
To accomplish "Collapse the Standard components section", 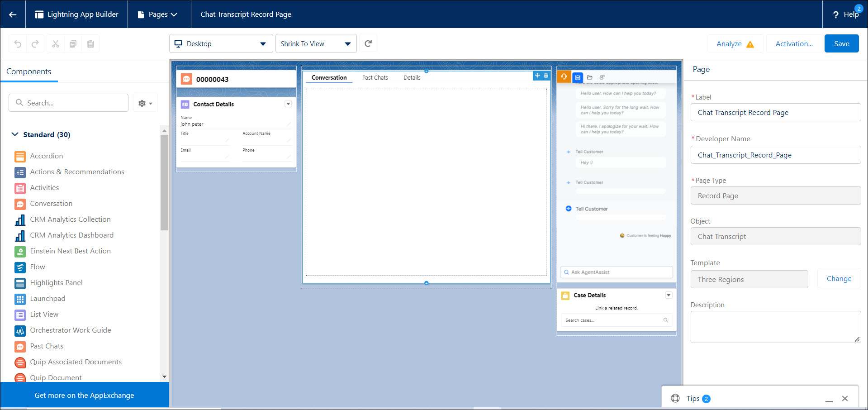I will pos(14,134).
